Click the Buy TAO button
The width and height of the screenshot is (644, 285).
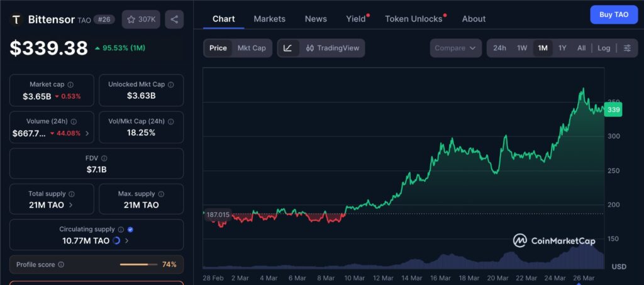pyautogui.click(x=614, y=14)
